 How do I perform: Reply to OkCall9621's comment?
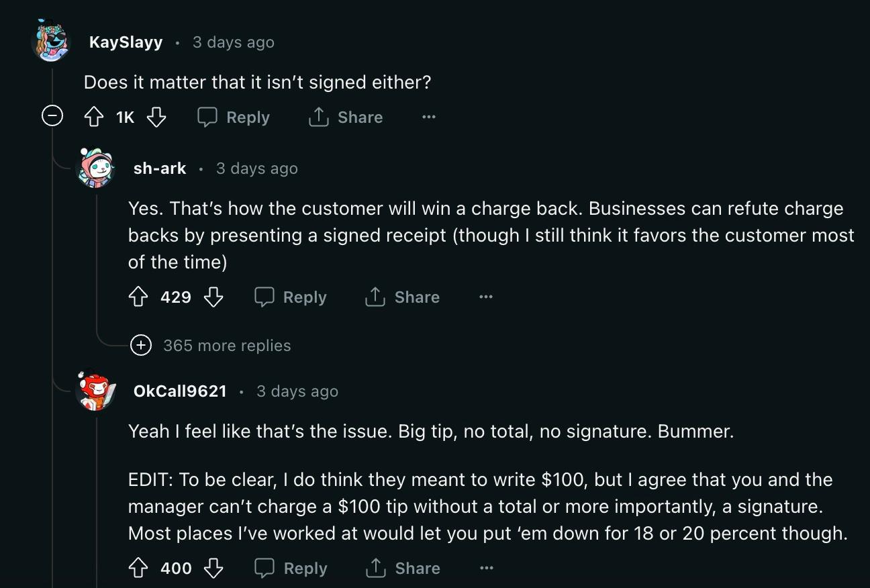(x=291, y=569)
